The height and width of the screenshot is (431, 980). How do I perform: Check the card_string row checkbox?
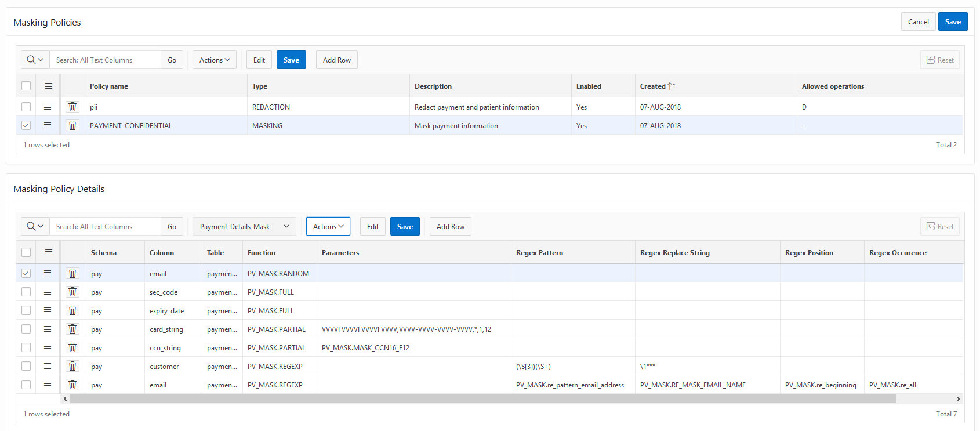pos(26,329)
